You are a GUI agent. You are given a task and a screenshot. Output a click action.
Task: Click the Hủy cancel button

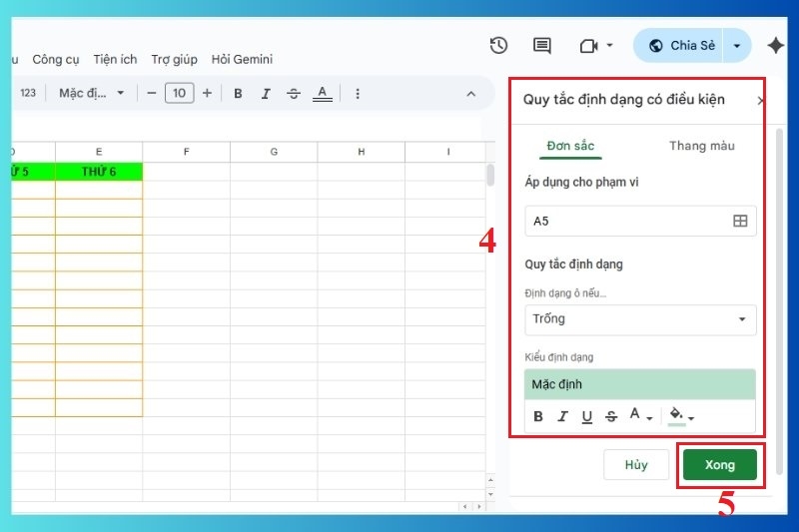point(636,465)
